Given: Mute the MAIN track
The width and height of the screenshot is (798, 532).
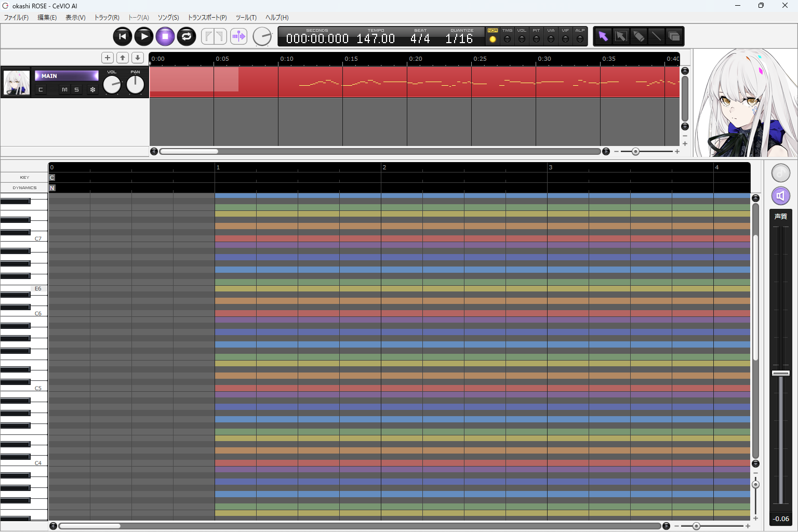Looking at the screenshot, I should 64,90.
